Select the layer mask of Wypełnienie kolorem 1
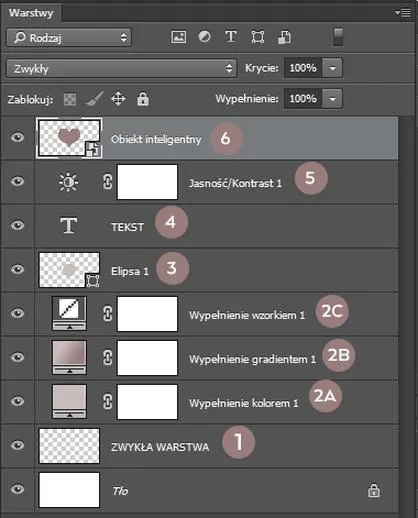 [147, 402]
